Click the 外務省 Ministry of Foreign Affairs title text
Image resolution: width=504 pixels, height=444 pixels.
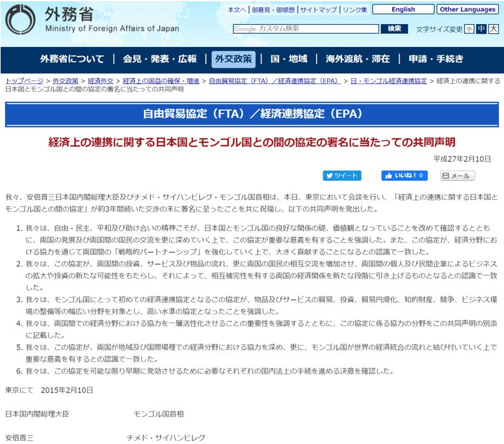pyautogui.click(x=112, y=20)
